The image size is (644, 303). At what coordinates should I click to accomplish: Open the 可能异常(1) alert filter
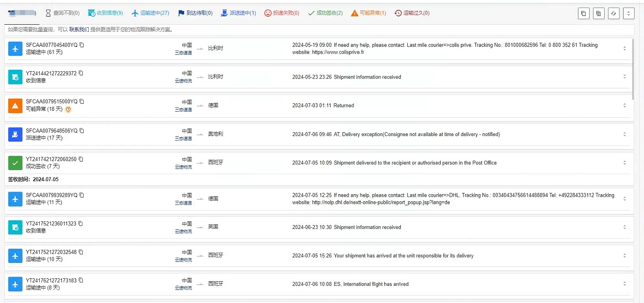click(x=368, y=13)
